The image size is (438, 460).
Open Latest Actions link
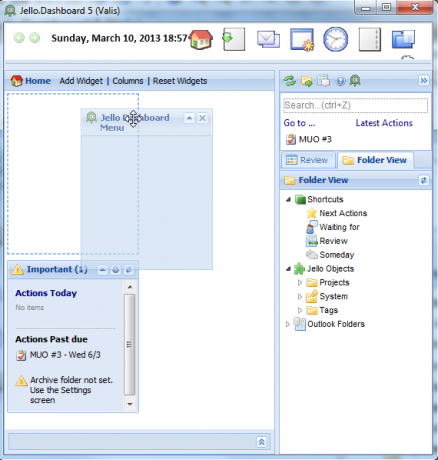click(384, 123)
